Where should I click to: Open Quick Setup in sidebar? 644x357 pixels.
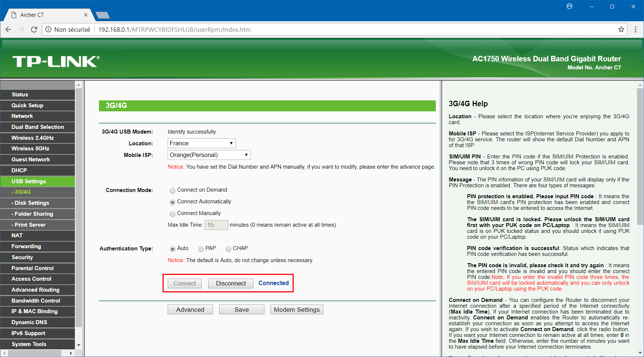click(38, 105)
